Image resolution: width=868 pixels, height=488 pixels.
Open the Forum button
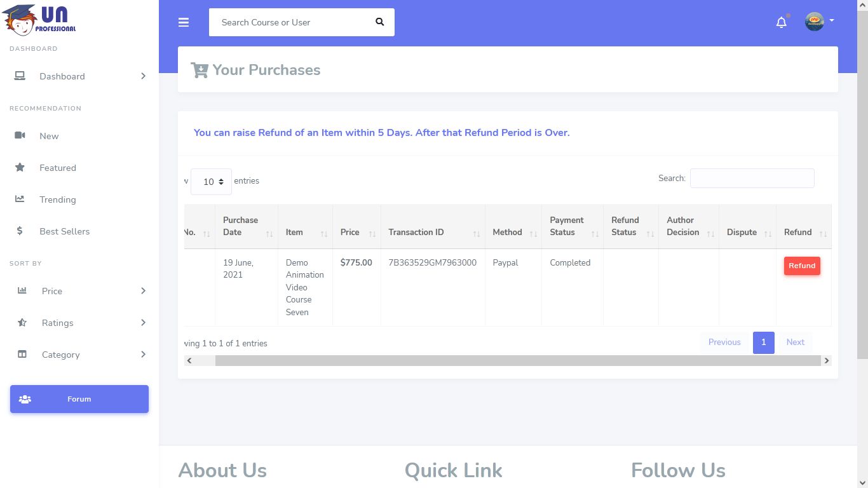(x=79, y=399)
